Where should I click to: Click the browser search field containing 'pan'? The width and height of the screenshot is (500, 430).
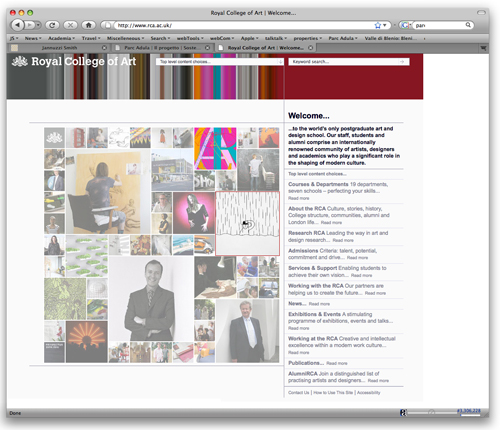[438, 25]
